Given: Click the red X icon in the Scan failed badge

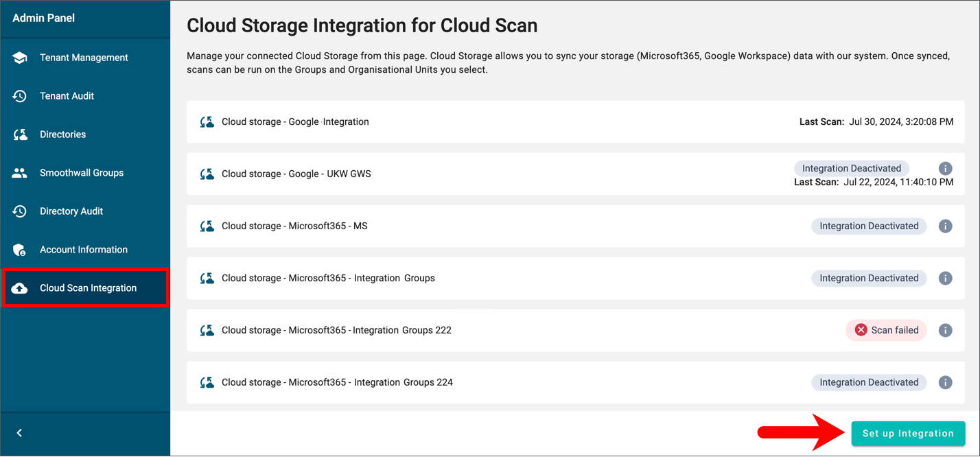Looking at the screenshot, I should [861, 330].
